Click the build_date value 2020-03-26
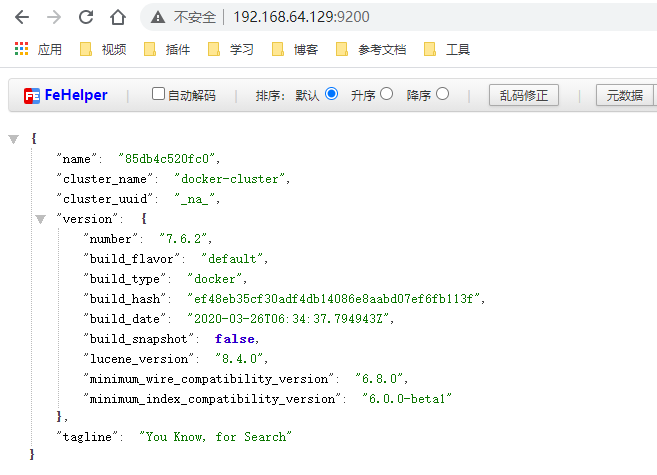Screen dimensions: 657x475 click(289, 319)
